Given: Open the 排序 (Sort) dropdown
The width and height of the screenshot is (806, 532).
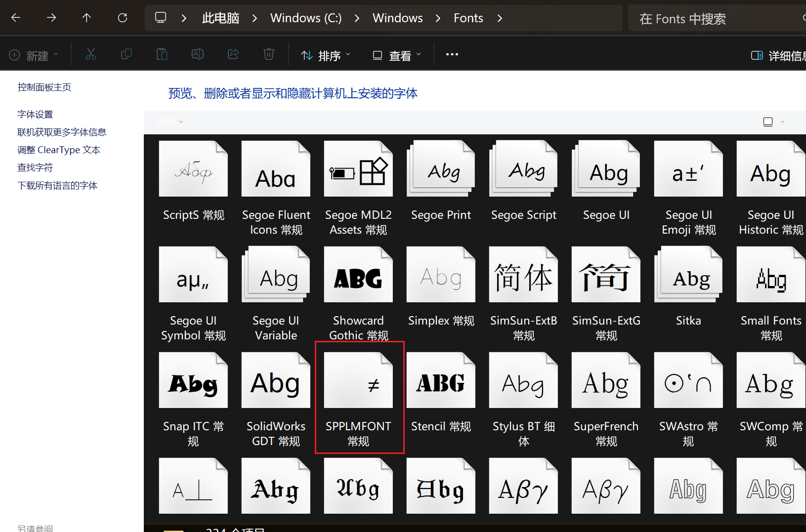Looking at the screenshot, I should point(326,55).
